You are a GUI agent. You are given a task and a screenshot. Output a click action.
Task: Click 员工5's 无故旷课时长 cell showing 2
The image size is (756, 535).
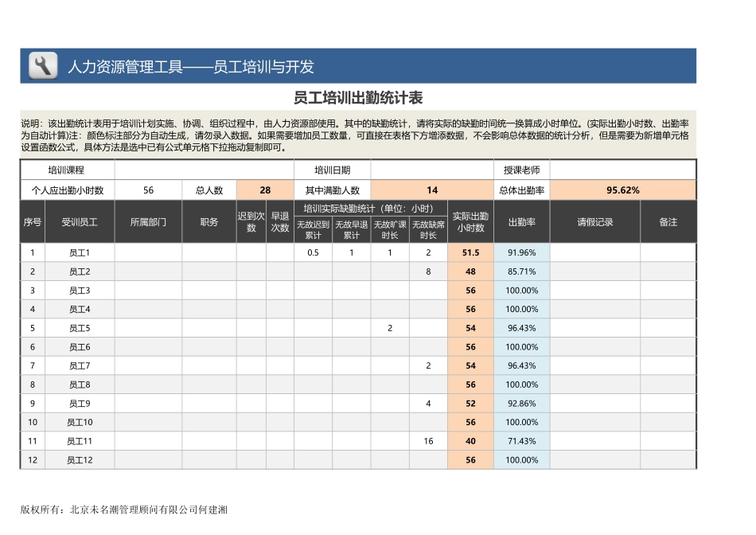tap(389, 328)
